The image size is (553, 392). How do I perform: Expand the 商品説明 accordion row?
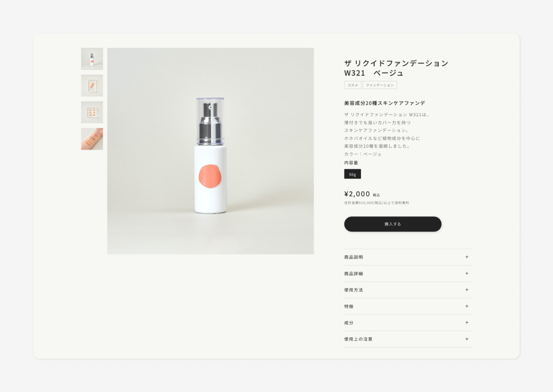click(x=407, y=258)
